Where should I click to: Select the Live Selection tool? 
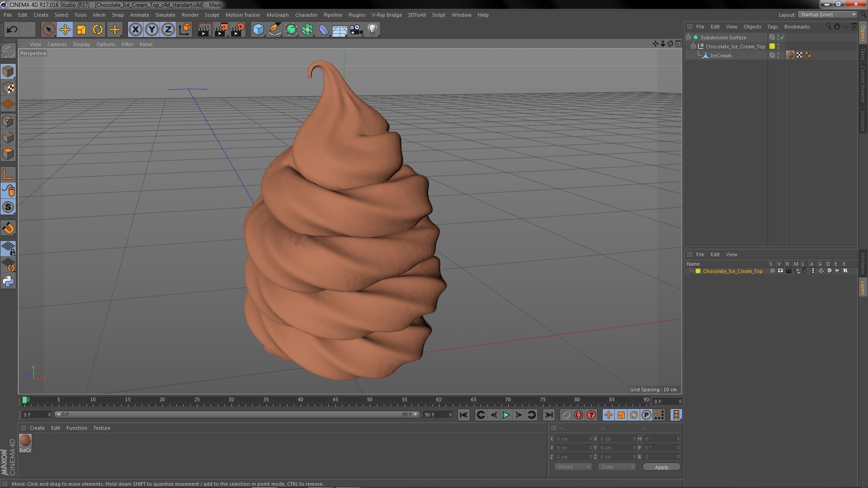pyautogui.click(x=48, y=30)
